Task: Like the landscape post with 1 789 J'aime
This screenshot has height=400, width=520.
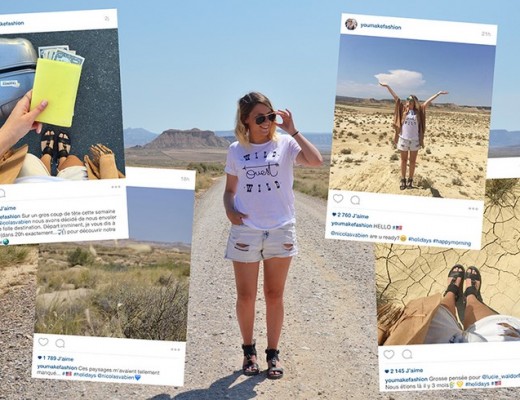Action: pyautogui.click(x=43, y=342)
